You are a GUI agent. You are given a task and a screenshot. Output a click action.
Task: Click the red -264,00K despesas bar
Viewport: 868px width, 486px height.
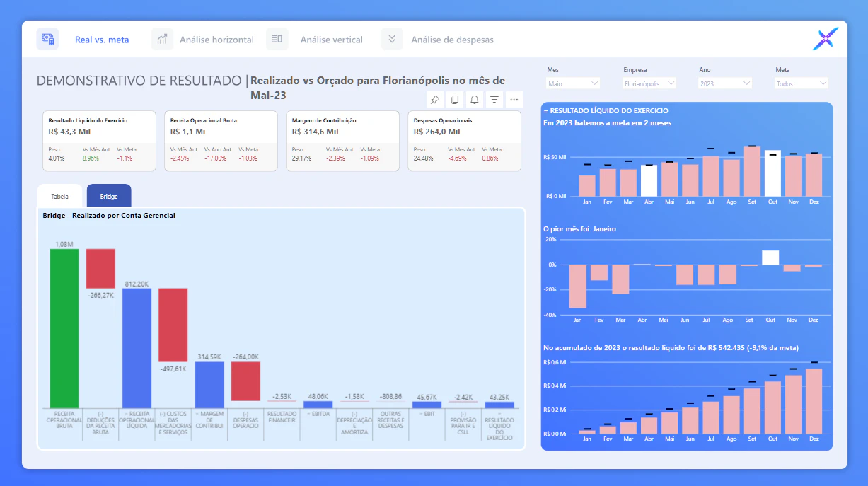[x=245, y=381]
